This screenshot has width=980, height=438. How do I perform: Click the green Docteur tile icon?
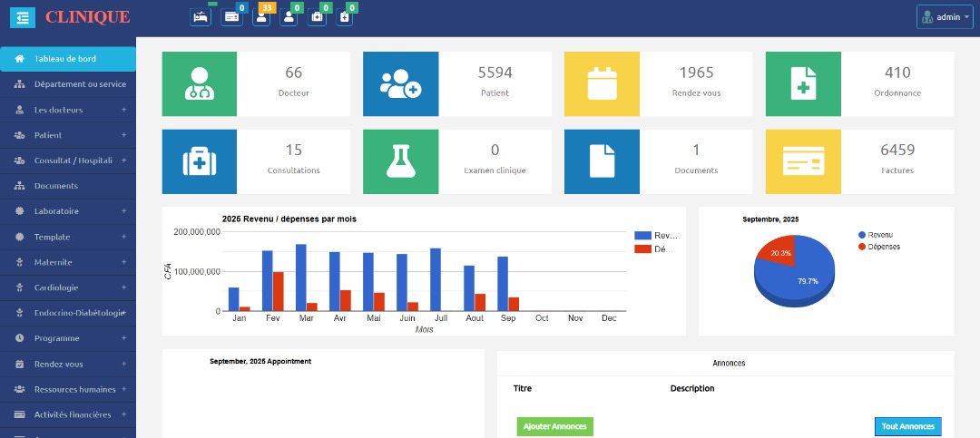coord(199,83)
